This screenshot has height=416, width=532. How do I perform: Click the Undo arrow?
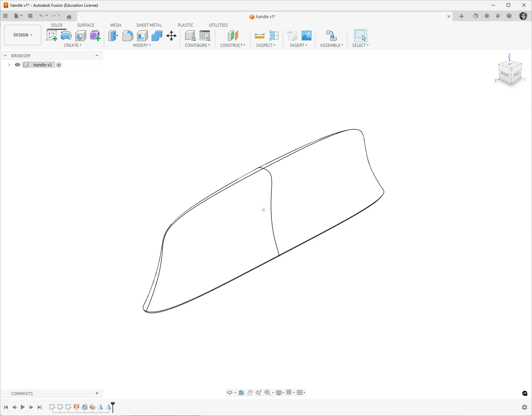point(41,16)
